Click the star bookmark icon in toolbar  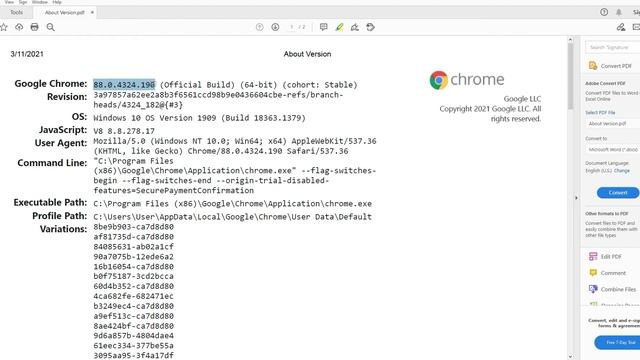[4, 27]
